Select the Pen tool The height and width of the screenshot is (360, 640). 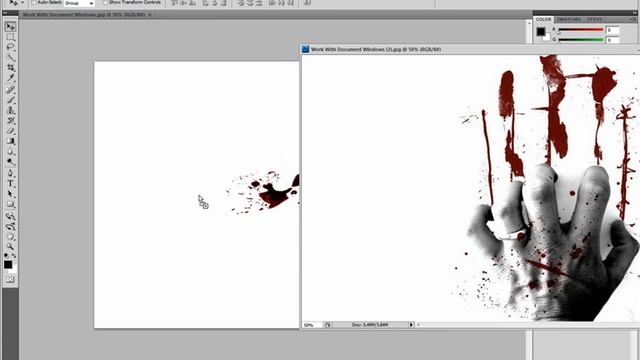tap(10, 173)
